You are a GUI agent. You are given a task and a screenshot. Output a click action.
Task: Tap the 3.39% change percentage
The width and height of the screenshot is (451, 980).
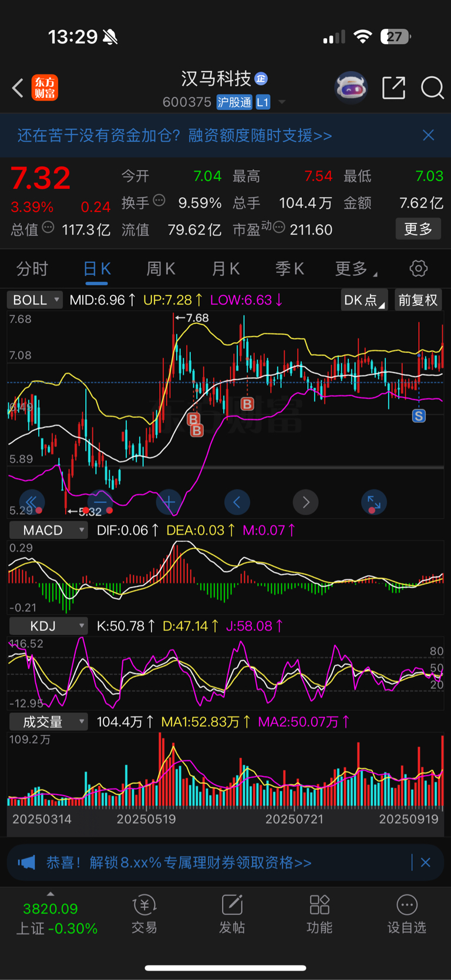click(32, 207)
